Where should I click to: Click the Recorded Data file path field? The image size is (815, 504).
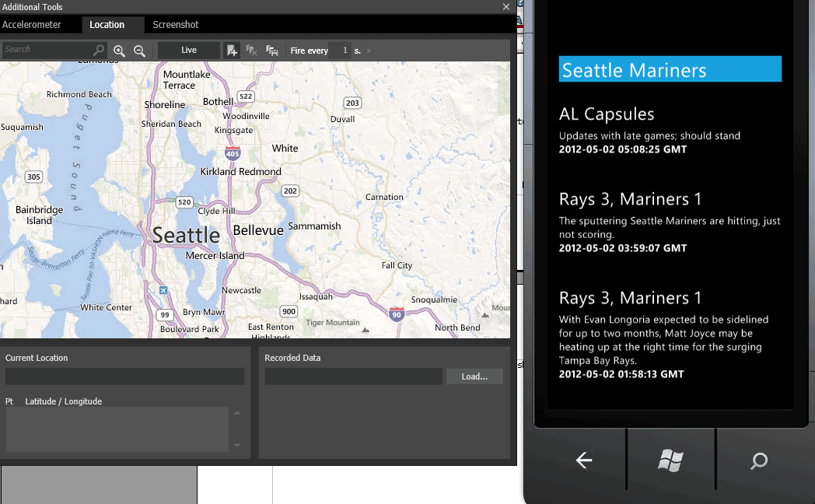[x=353, y=376]
